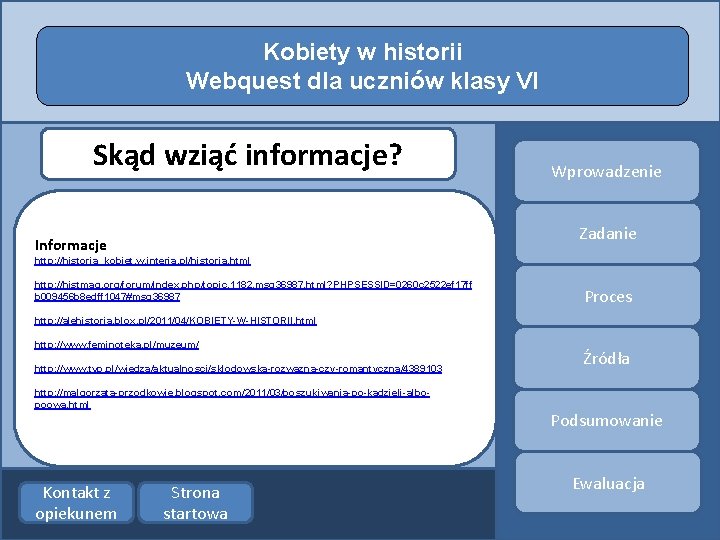Open the histmag.org forum link
Screen dimensions: 720x540
253,291
